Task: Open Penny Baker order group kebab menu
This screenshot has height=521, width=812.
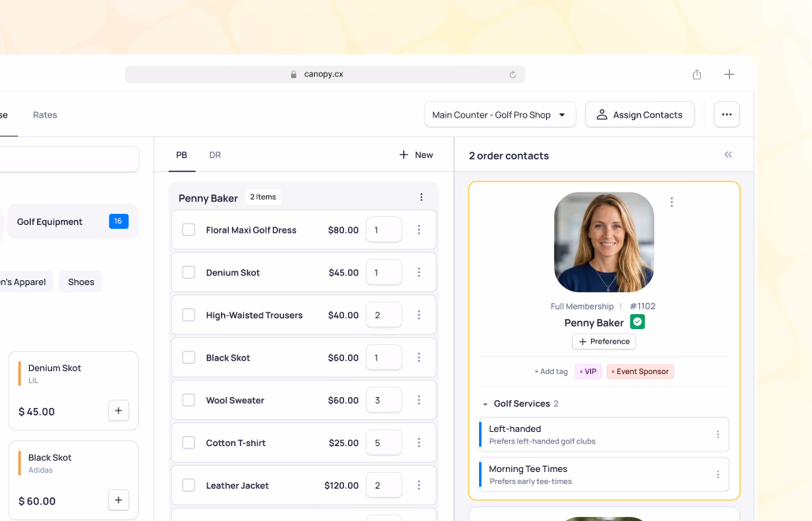Action: click(x=421, y=197)
